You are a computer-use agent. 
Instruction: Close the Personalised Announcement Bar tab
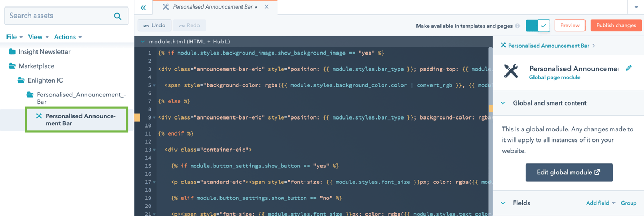pos(266,7)
